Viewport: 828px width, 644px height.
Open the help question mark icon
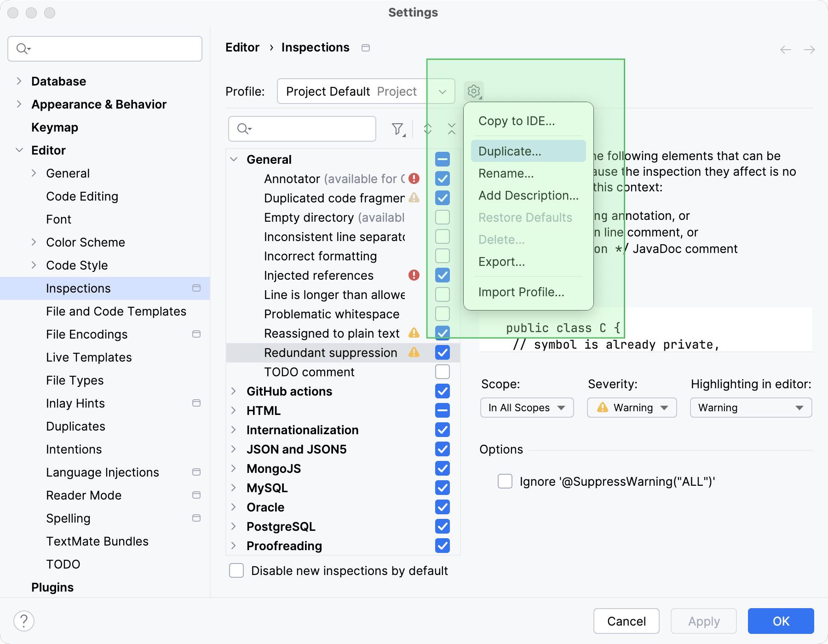[24, 621]
